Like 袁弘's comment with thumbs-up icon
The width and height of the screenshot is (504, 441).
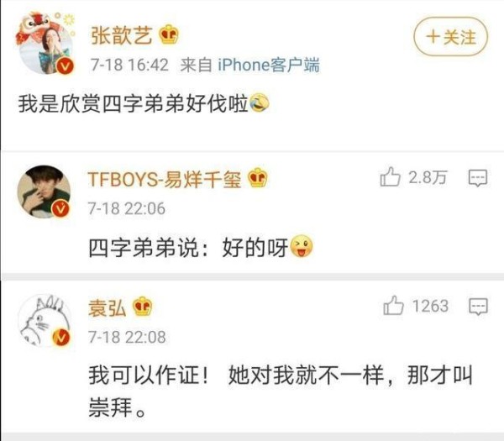point(393,306)
